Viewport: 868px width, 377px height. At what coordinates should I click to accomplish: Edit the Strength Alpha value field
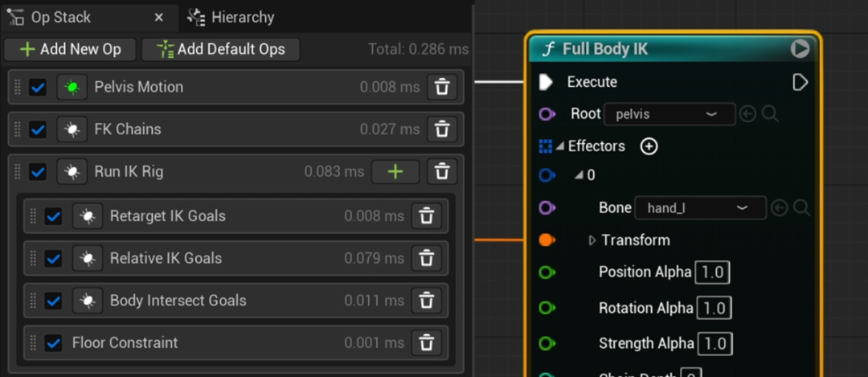click(x=715, y=344)
